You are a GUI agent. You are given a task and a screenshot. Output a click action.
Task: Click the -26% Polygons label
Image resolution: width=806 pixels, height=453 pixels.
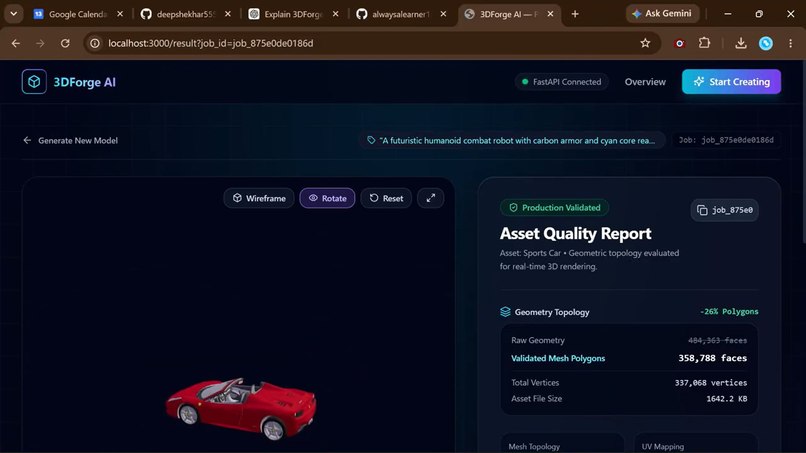coord(729,312)
